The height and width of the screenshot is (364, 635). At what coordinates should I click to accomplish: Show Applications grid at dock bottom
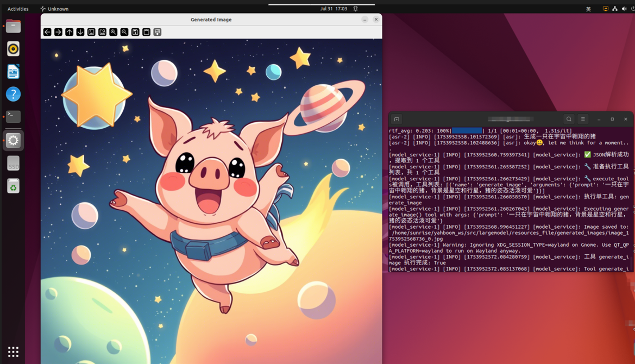tap(14, 352)
